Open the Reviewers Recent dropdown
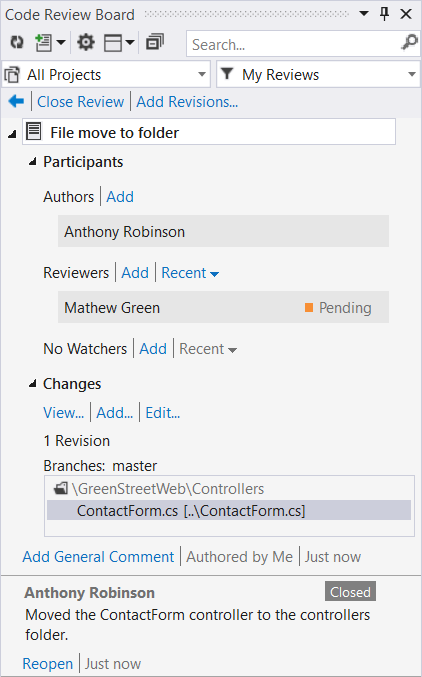This screenshot has width=422, height=677. click(x=190, y=273)
